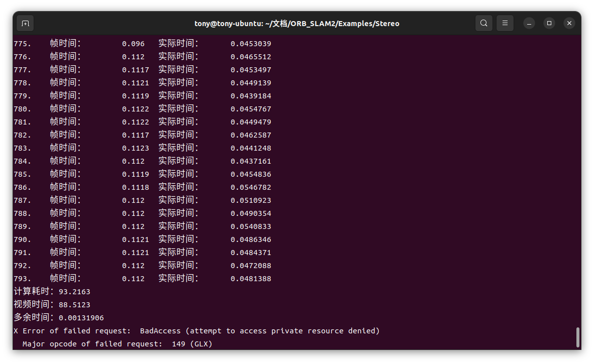The image size is (594, 364).
Task: Click frame number 793 in output
Action: pos(22,279)
